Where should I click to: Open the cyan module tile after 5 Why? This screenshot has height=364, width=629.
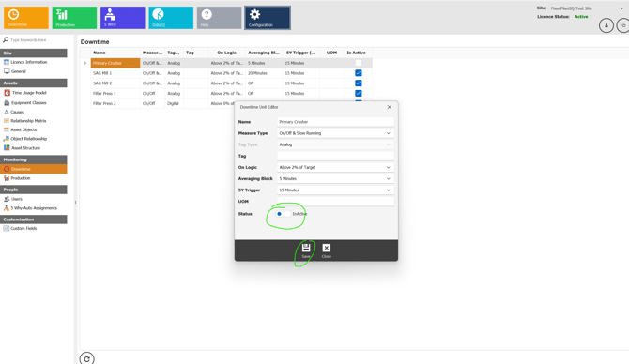click(171, 18)
